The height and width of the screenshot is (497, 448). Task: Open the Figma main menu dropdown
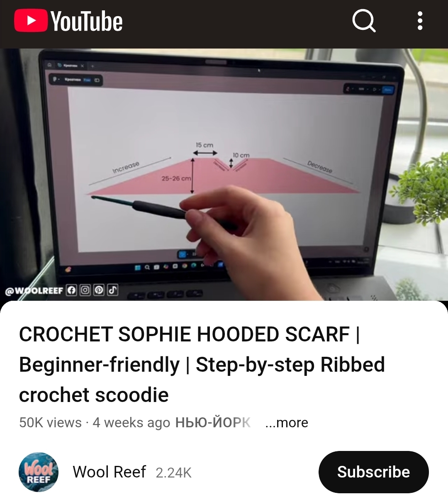56,79
